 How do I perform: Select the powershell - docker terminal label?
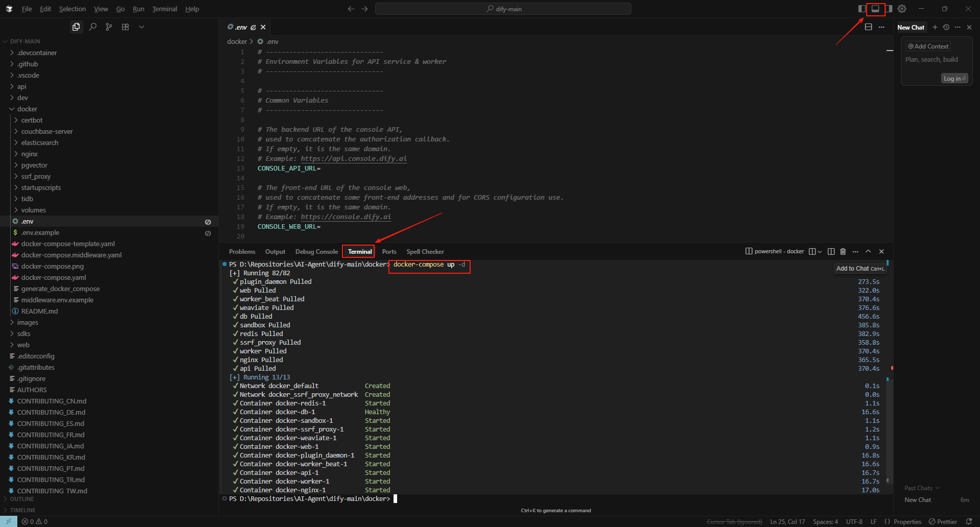pos(775,251)
